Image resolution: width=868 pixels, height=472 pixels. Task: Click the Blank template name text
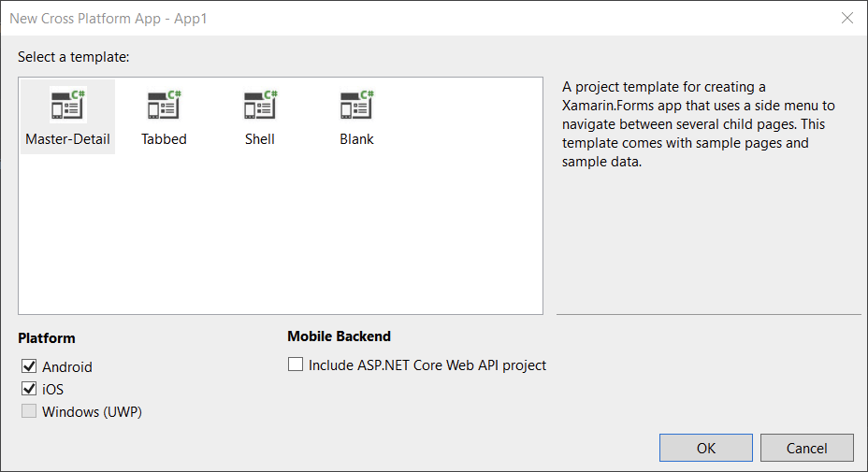pyautogui.click(x=356, y=139)
